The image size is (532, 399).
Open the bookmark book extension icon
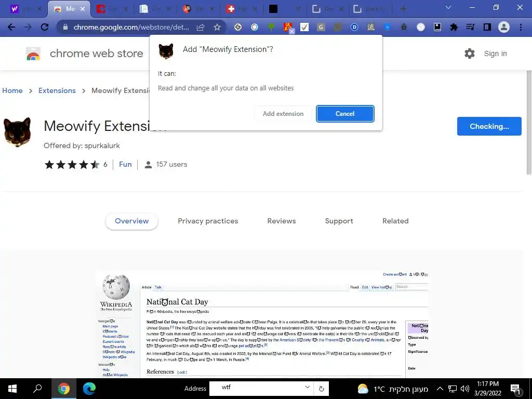pyautogui.click(x=437, y=27)
